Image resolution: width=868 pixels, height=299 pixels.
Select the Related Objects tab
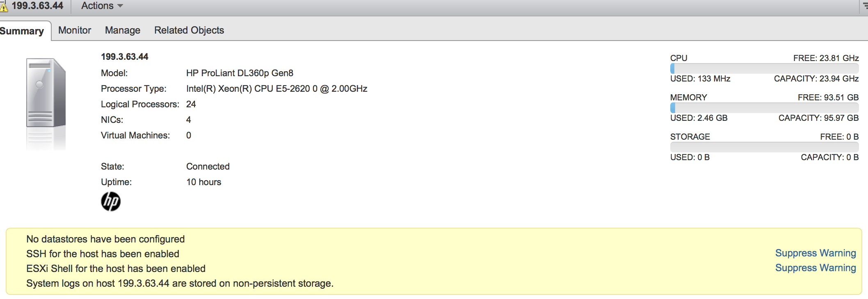(x=189, y=30)
